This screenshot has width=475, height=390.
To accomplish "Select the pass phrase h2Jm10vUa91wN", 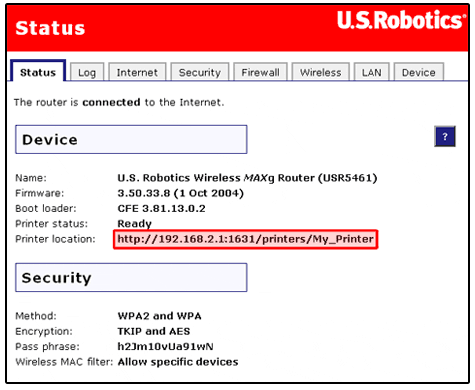I will (165, 347).
